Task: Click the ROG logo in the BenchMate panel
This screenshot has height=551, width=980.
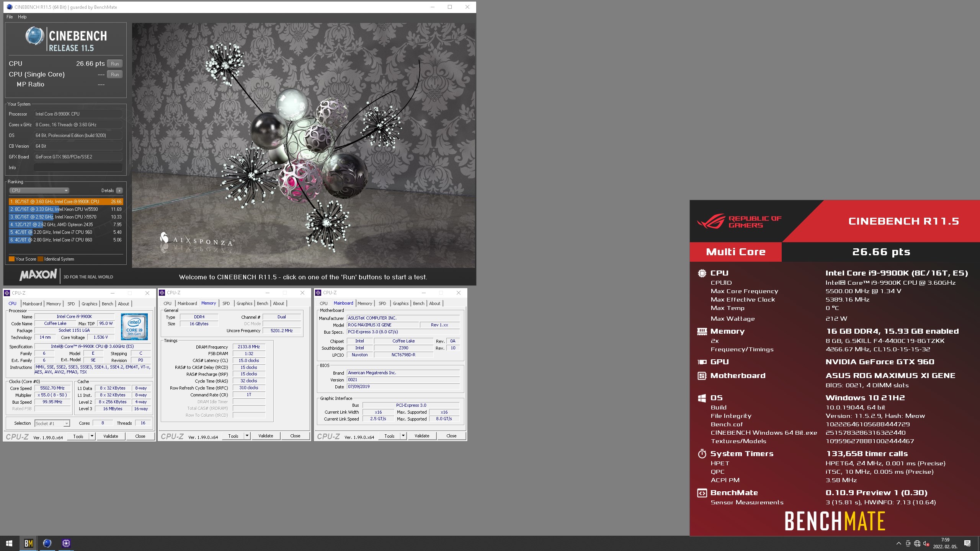Action: (711, 221)
